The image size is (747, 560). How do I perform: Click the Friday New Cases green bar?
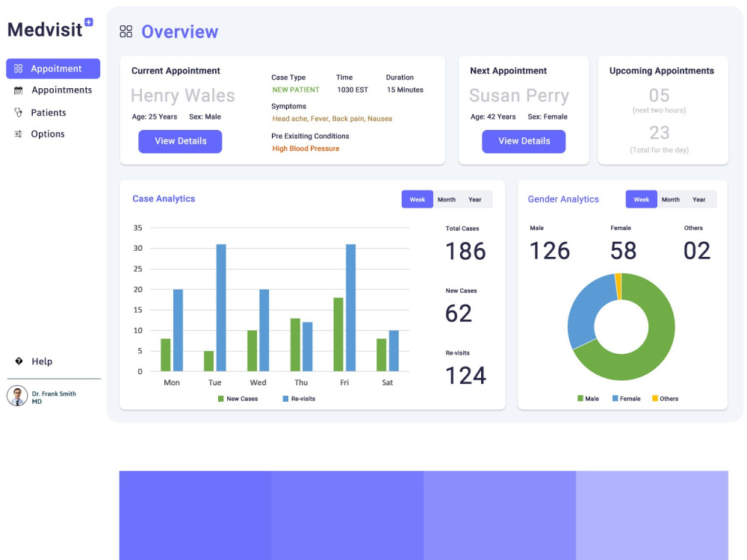[338, 335]
